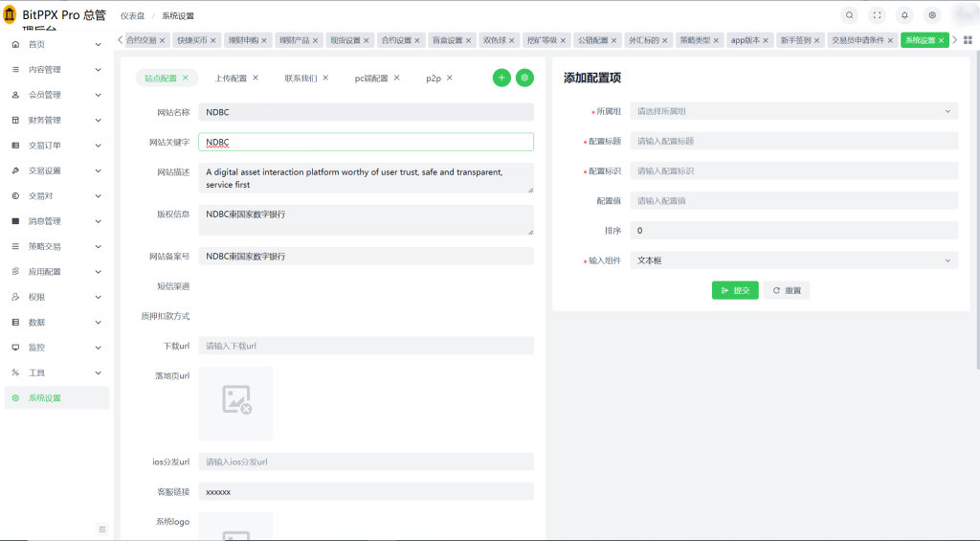
Task: Open notifications bell icon
Action: click(904, 15)
